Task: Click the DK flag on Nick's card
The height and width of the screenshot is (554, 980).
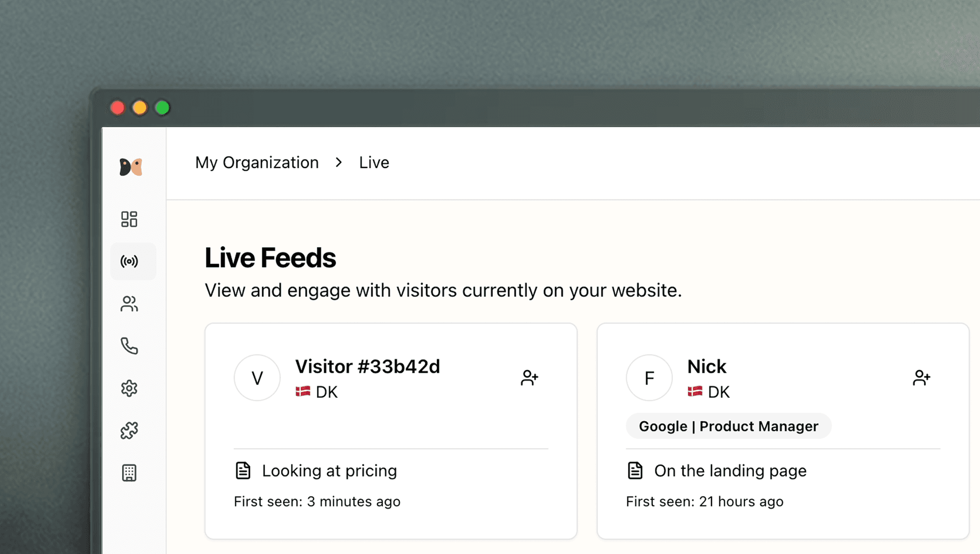Action: pos(695,392)
